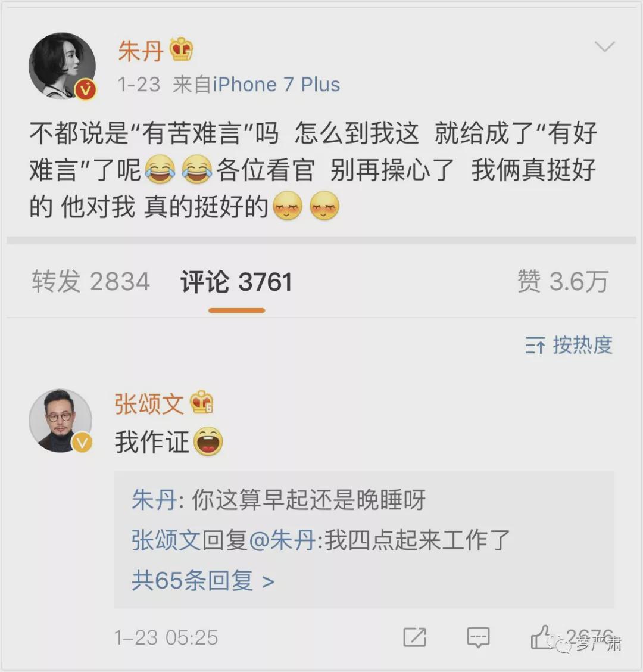The width and height of the screenshot is (643, 672).
Task: Click 朱丹's name in the reply thread
Action: click(x=154, y=500)
